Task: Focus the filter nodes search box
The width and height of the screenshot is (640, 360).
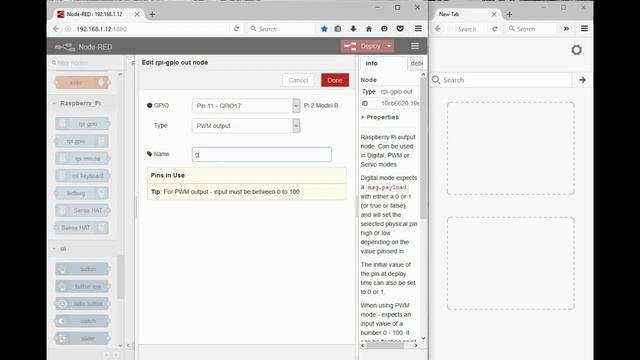Action: click(87, 63)
